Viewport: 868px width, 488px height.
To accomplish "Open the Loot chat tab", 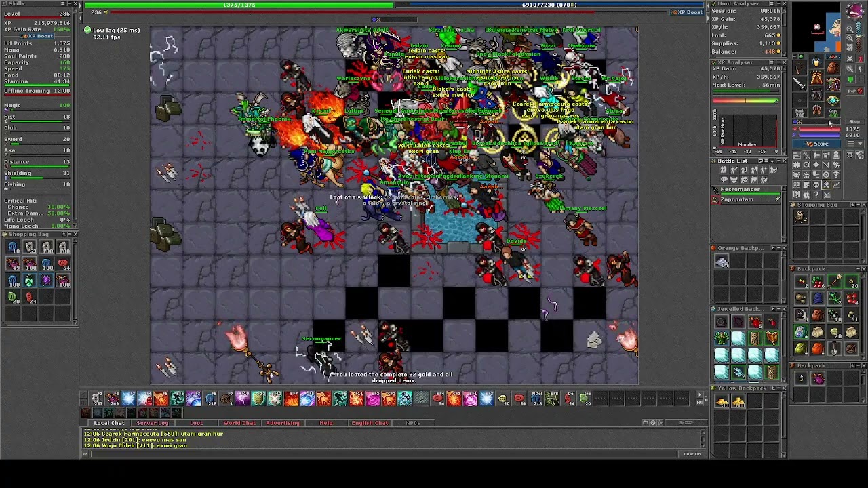I will click(196, 423).
